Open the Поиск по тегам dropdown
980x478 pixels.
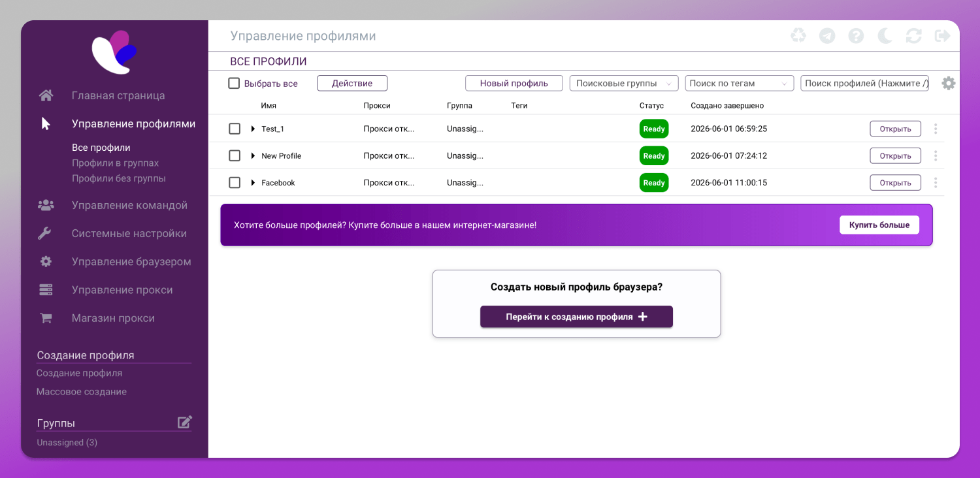click(x=740, y=83)
